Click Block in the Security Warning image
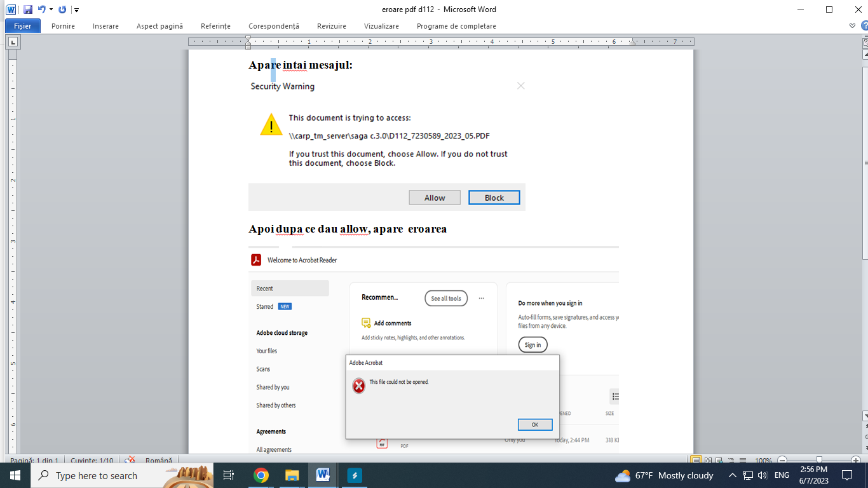Screen dimensions: 868x488 pos(494,198)
